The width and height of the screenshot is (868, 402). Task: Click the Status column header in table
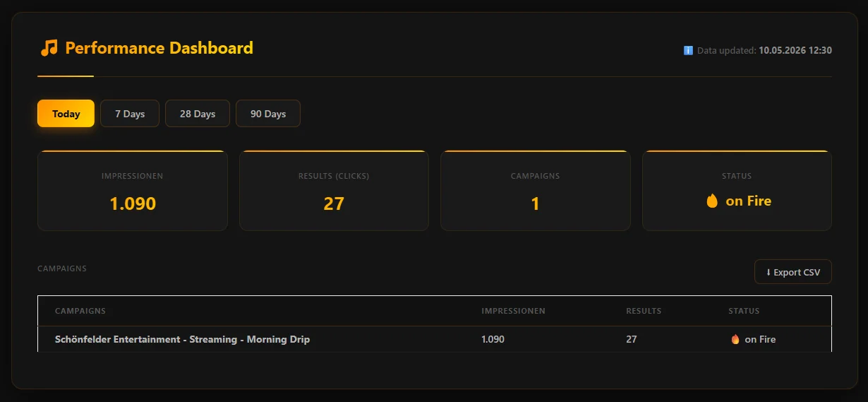tap(744, 311)
